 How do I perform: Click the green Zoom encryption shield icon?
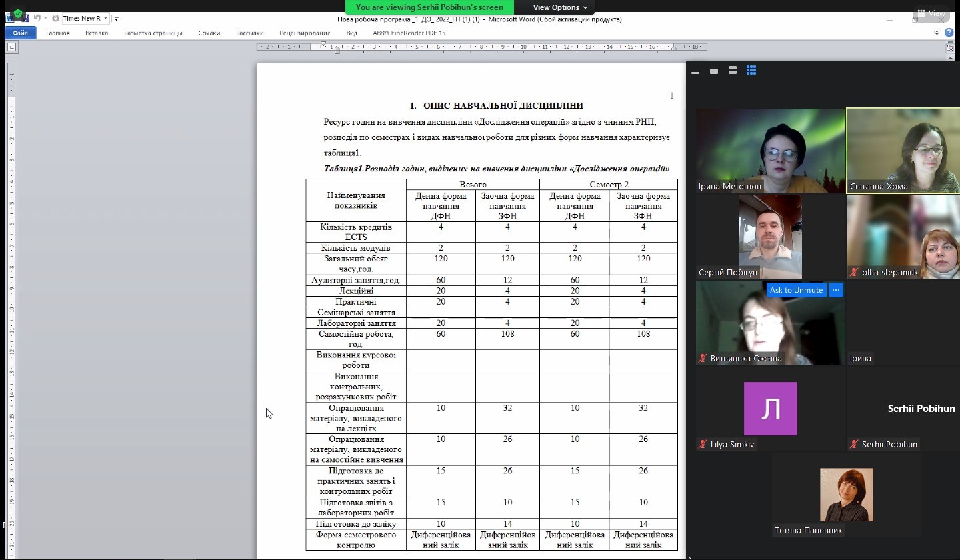(x=17, y=13)
